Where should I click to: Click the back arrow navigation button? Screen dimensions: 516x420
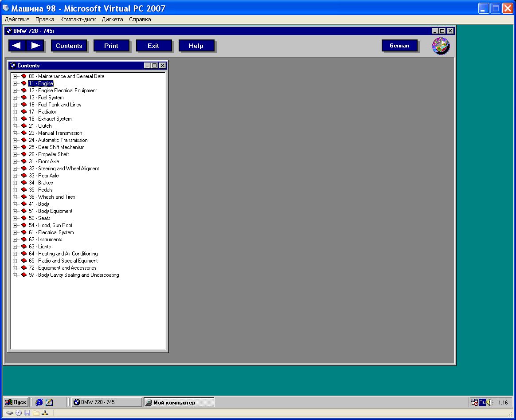17,46
